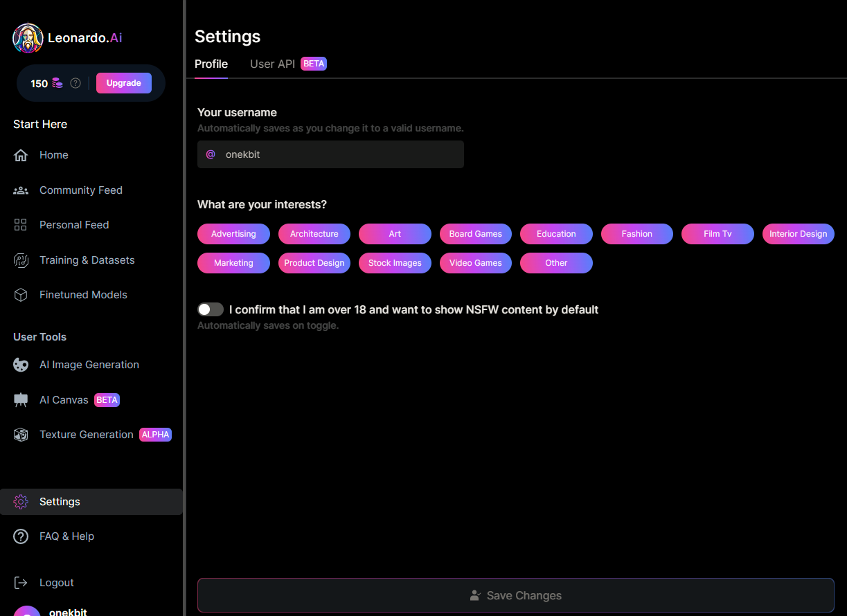
Task: Open Personal Feed via grid icon
Action: click(21, 225)
